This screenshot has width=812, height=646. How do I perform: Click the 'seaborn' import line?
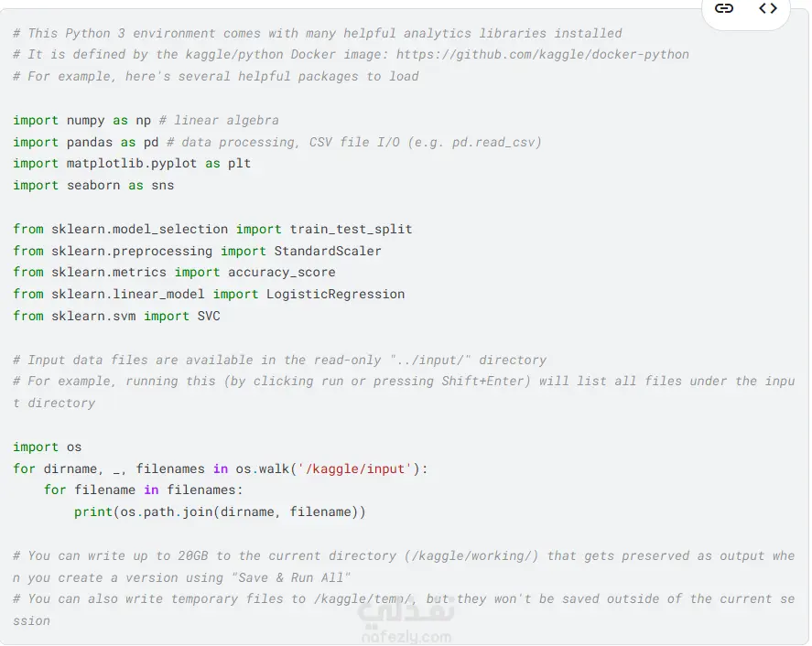pyautogui.click(x=93, y=186)
